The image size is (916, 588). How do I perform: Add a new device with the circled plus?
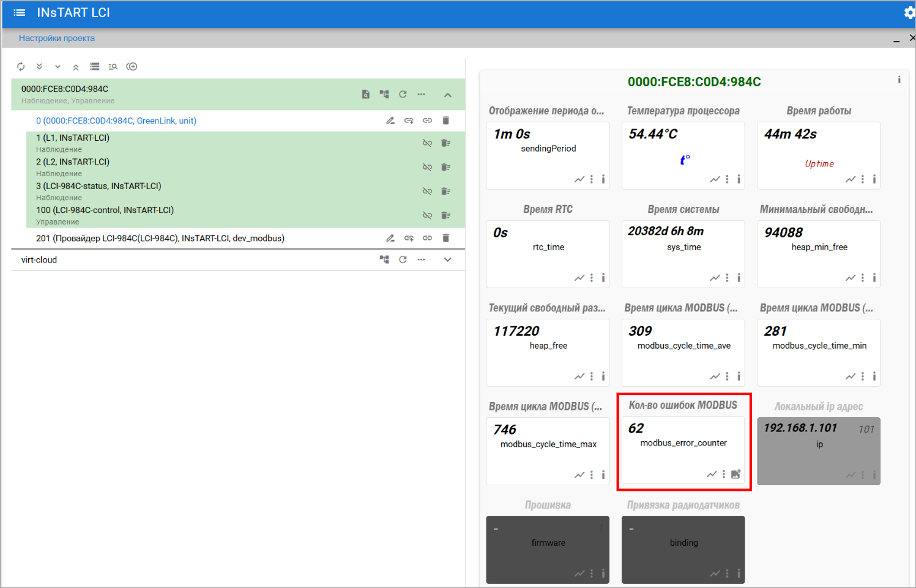tap(132, 67)
